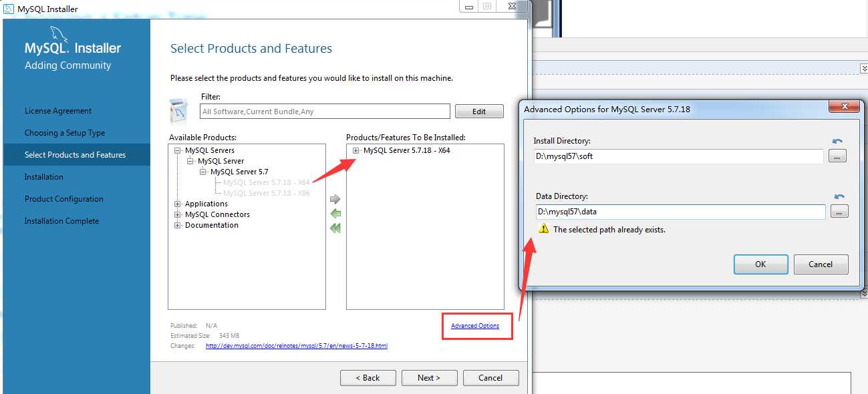Click the Edit filter button
Image resolution: width=868 pixels, height=394 pixels.
[x=479, y=112]
